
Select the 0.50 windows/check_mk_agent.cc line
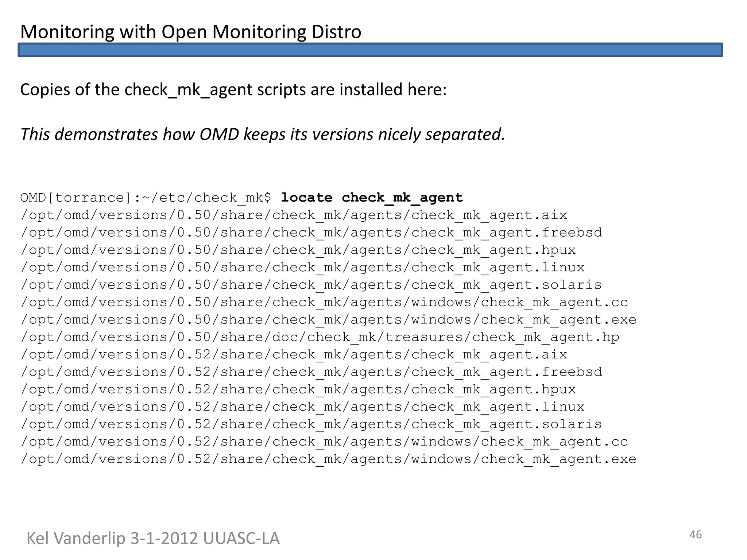(324, 302)
